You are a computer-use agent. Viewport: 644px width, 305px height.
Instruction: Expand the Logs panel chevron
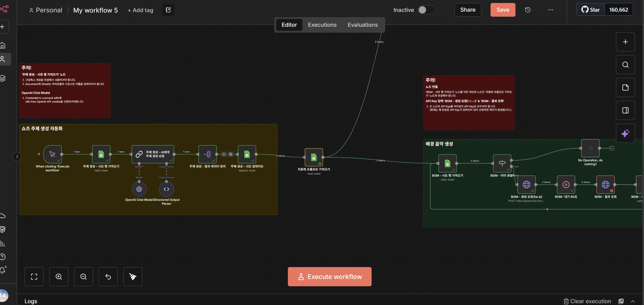tap(633, 301)
